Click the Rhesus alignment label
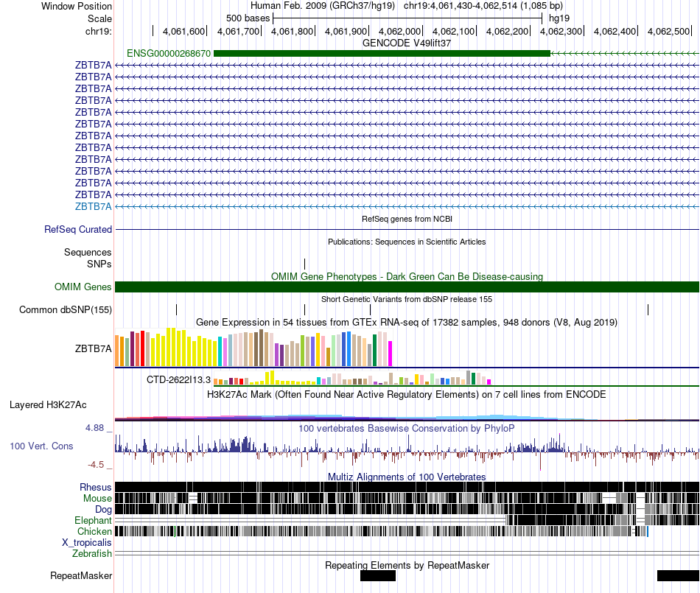 point(96,487)
